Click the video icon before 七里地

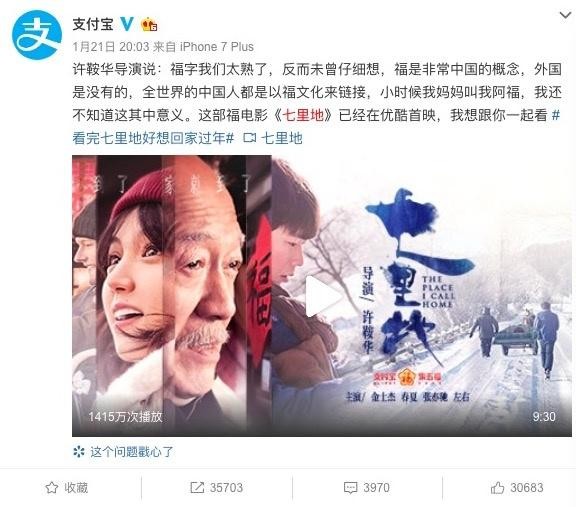249,138
